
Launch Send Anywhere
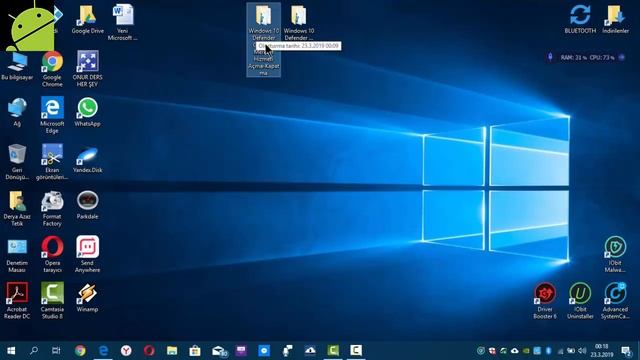tap(87, 254)
